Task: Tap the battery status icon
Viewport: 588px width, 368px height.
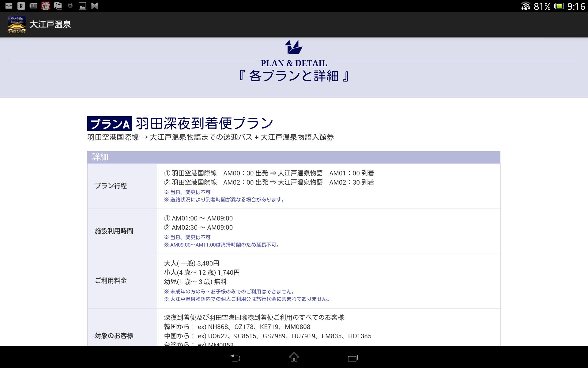Action: click(559, 6)
